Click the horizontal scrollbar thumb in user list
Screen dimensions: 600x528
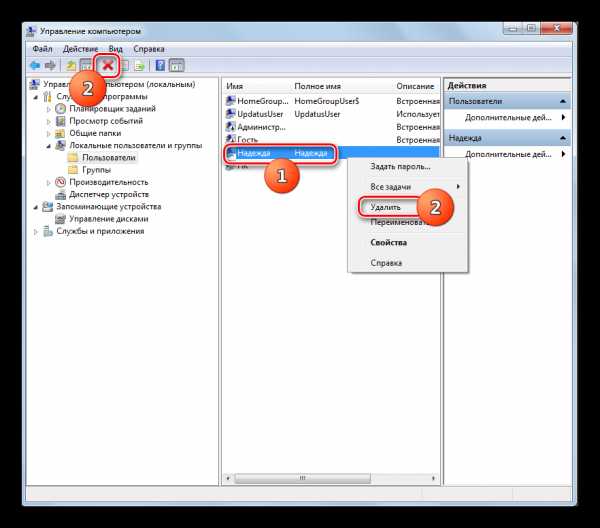click(x=302, y=478)
